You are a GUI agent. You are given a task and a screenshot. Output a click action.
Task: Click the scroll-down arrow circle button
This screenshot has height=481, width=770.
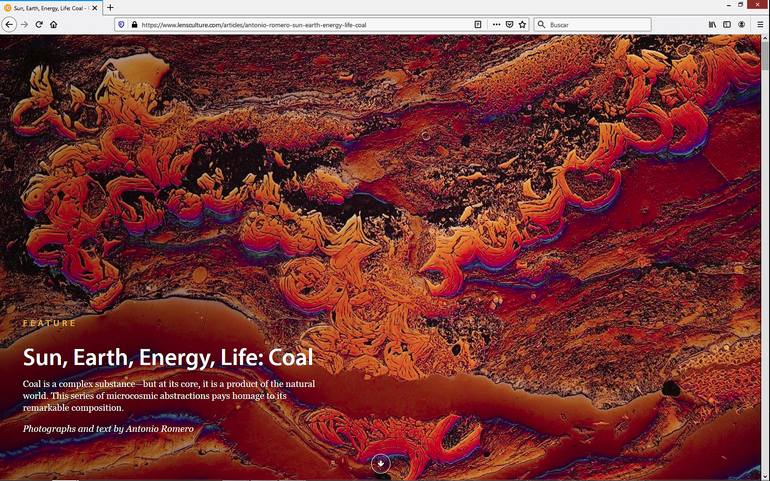[381, 463]
